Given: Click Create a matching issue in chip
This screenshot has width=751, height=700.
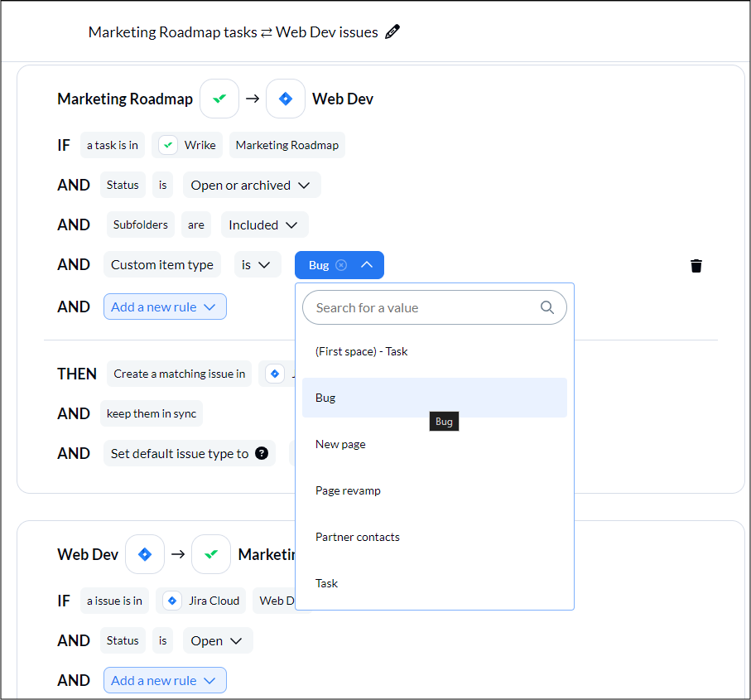Looking at the screenshot, I should 179,374.
